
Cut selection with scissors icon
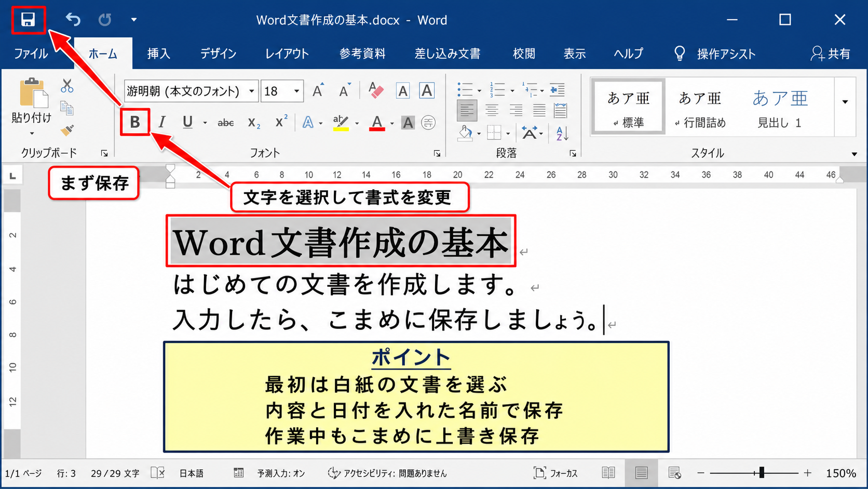(67, 86)
